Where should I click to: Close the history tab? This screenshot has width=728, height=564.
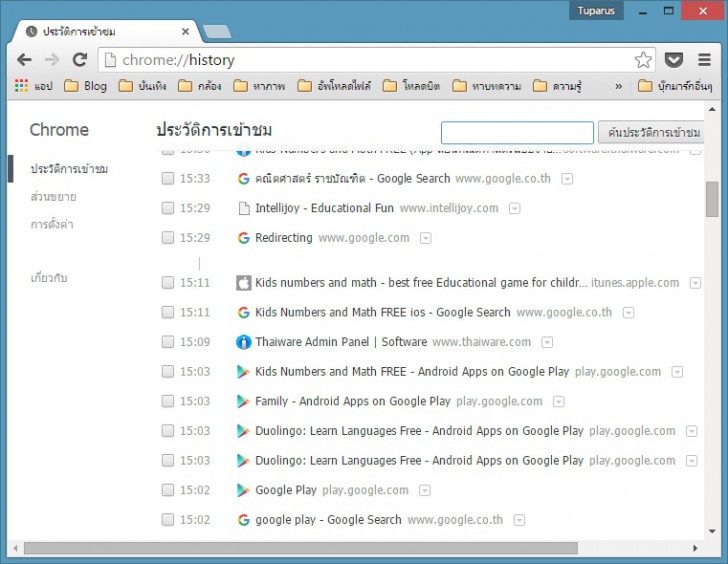185,32
